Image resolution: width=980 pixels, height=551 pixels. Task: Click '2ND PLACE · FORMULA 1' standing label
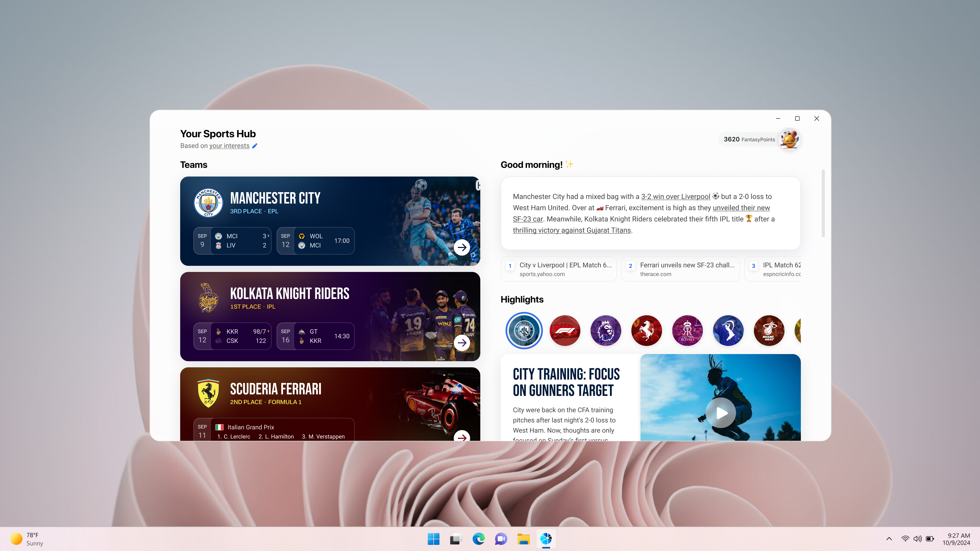tap(265, 402)
